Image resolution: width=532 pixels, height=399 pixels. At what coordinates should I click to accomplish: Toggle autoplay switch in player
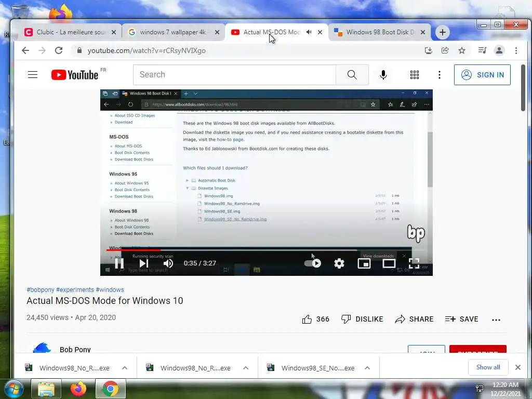point(312,263)
